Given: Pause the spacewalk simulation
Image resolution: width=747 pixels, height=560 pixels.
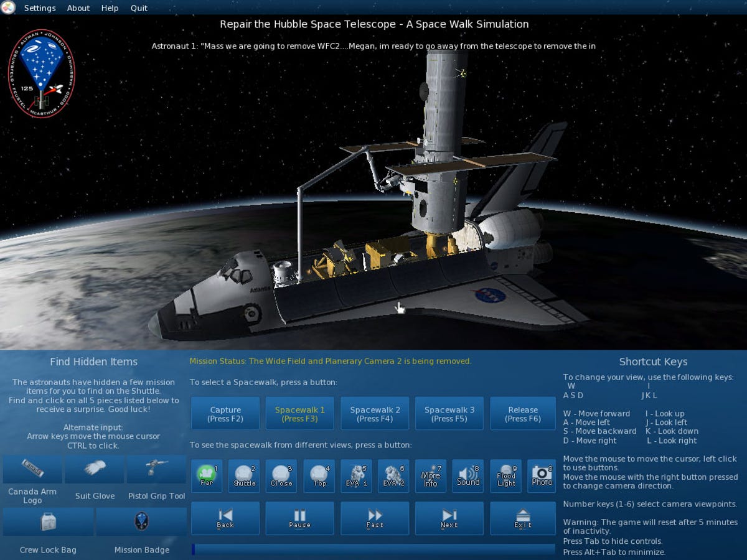Looking at the screenshot, I should (299, 518).
